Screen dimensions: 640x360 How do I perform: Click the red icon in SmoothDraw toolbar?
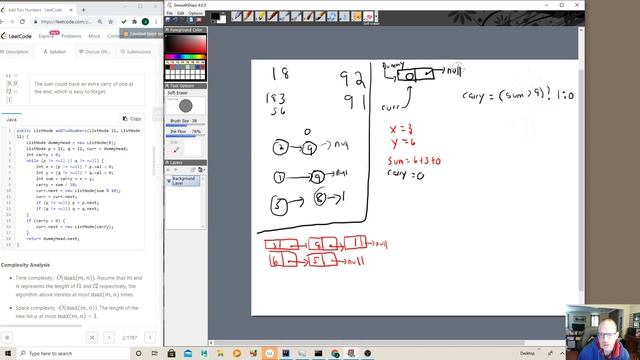coord(199,19)
